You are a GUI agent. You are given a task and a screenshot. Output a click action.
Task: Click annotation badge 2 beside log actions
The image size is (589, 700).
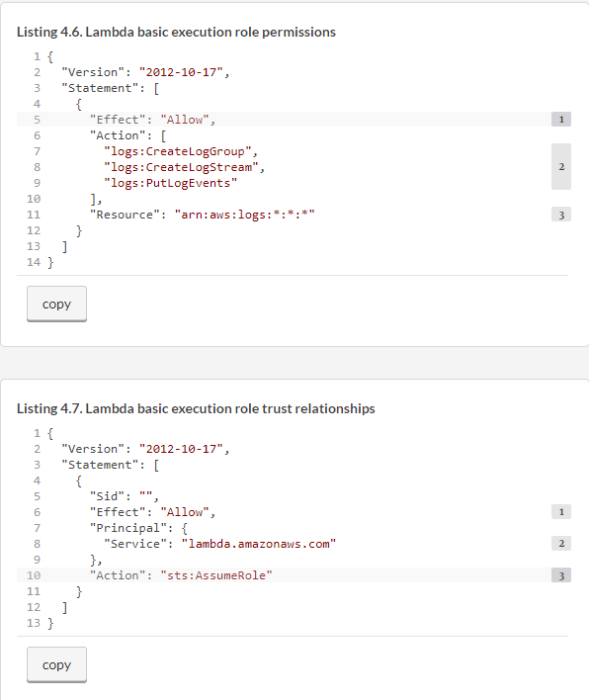(x=561, y=166)
